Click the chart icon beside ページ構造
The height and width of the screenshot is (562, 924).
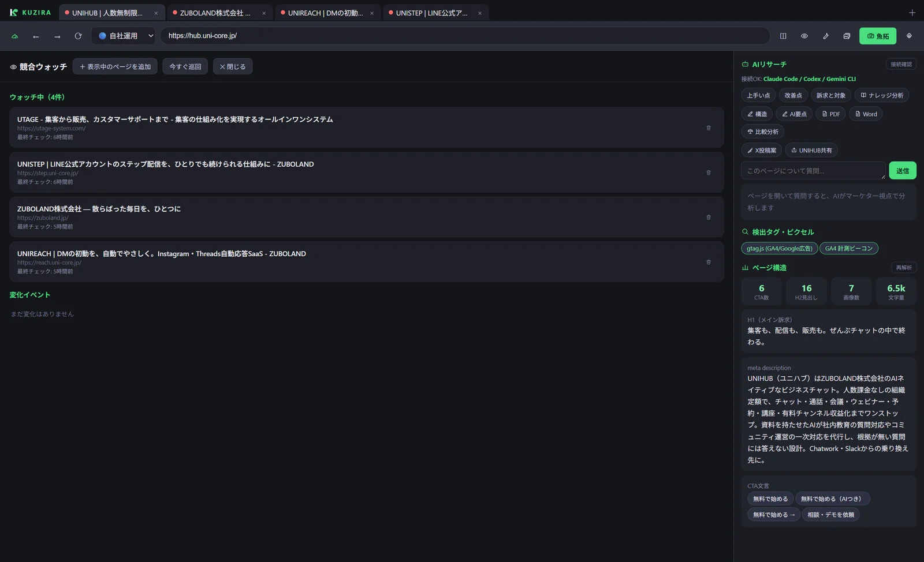pyautogui.click(x=745, y=268)
